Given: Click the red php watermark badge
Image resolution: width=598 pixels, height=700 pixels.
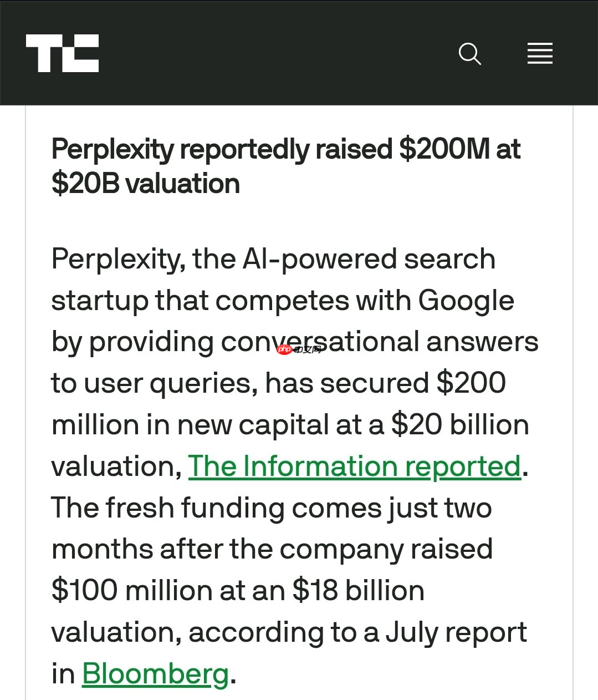Looking at the screenshot, I should click(x=285, y=349).
